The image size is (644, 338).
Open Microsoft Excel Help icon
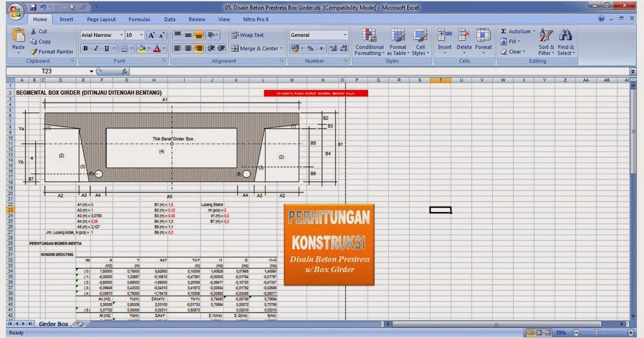pyautogui.click(x=601, y=19)
